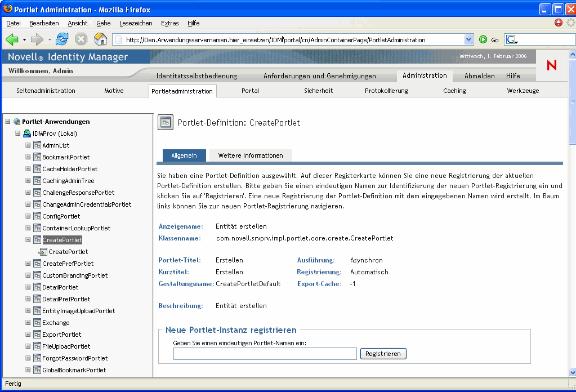Expand the ForgotPasswordPortlet node
Viewport: 576px width, 392px height.
(28, 358)
